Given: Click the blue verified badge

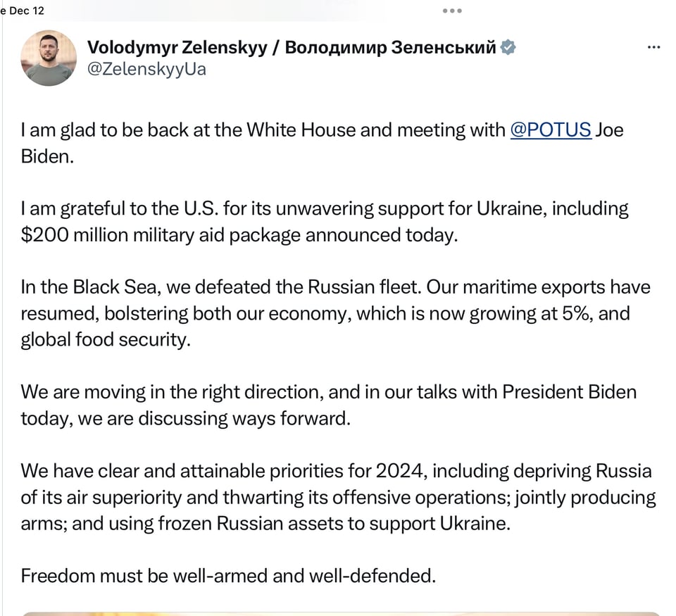Looking at the screenshot, I should (508, 48).
